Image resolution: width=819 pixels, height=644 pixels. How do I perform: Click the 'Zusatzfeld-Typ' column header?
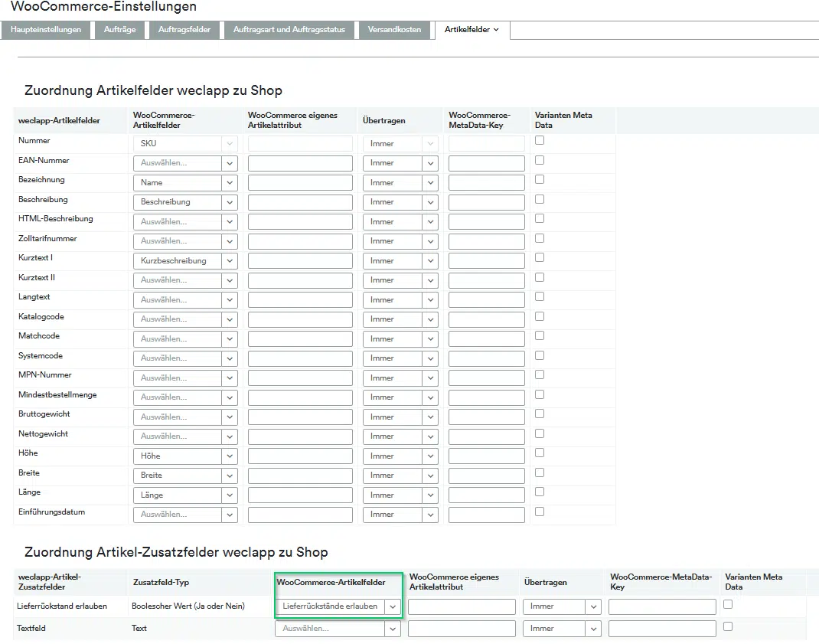tap(161, 582)
